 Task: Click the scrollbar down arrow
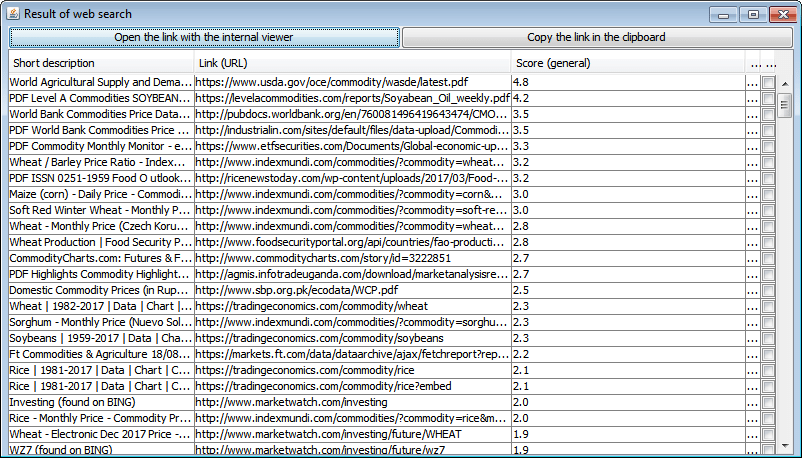pos(785,446)
